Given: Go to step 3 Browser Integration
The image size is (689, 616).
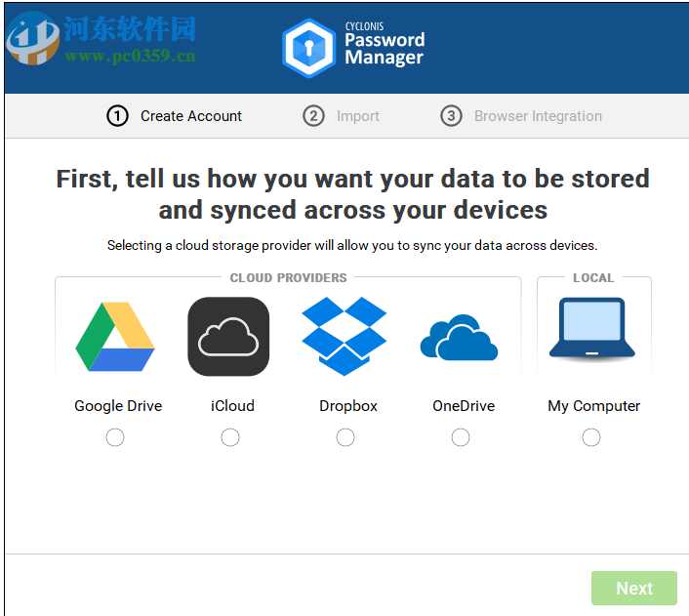Looking at the screenshot, I should pyautogui.click(x=521, y=116).
